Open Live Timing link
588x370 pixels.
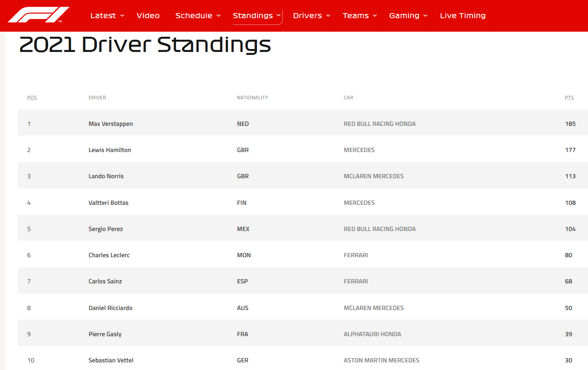pyautogui.click(x=463, y=16)
